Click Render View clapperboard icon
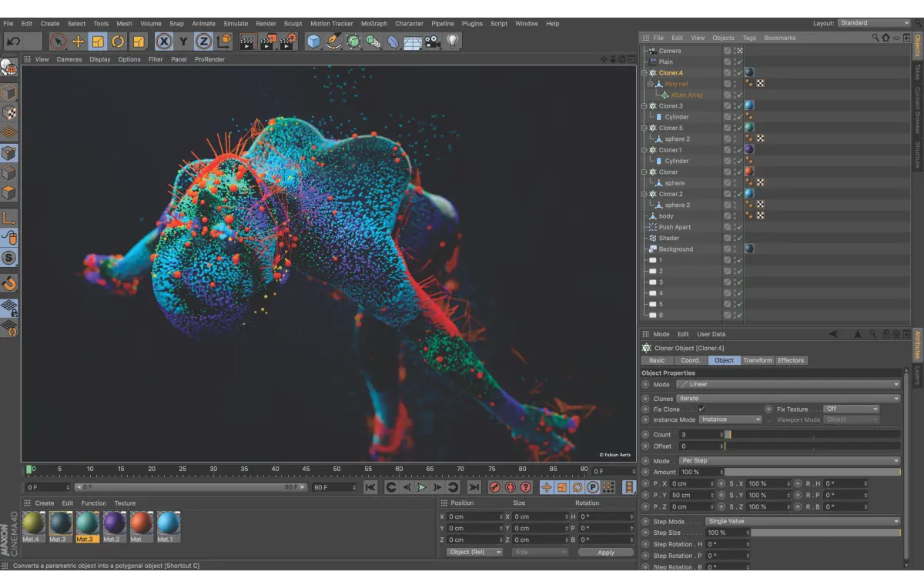Viewport: 924px width, 588px height. tap(248, 42)
